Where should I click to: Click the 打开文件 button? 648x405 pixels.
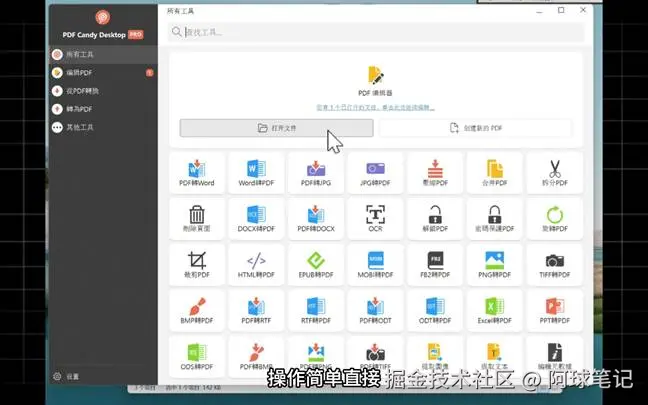[276, 128]
